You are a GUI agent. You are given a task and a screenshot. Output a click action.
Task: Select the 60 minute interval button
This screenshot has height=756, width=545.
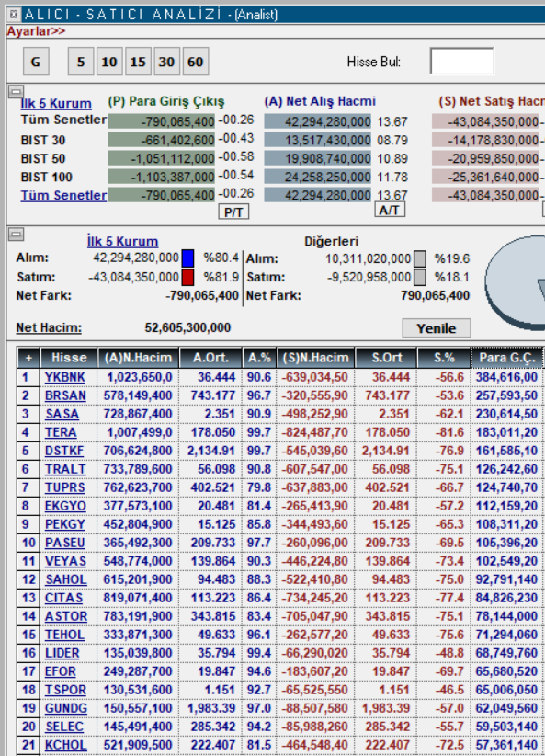(x=196, y=62)
